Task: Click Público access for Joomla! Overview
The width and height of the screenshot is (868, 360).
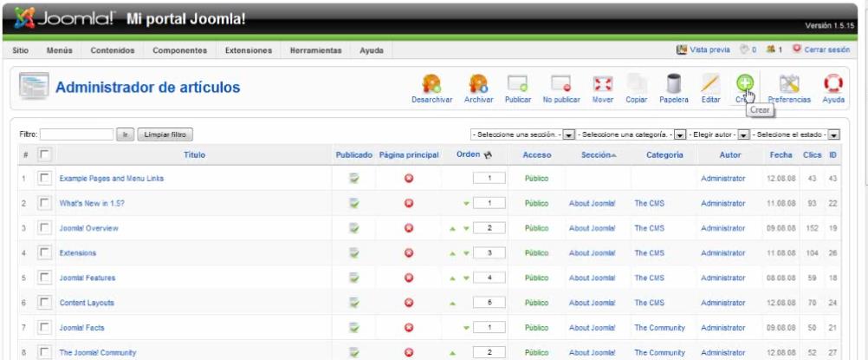Action: (536, 228)
